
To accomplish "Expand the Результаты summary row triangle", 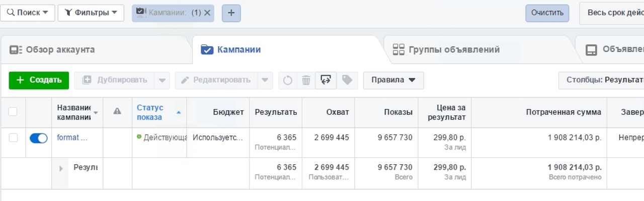I will (x=61, y=168).
